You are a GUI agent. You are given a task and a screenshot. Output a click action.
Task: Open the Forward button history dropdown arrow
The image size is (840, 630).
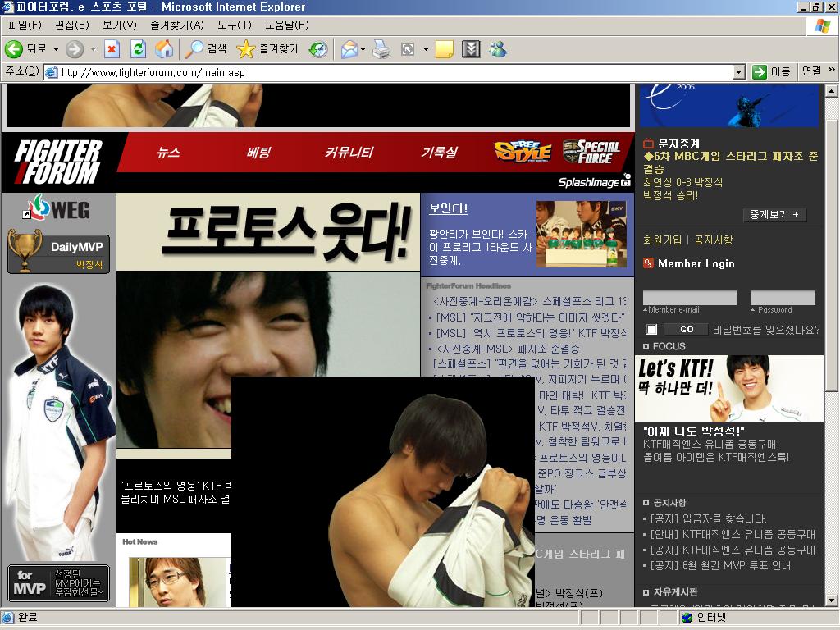94,49
